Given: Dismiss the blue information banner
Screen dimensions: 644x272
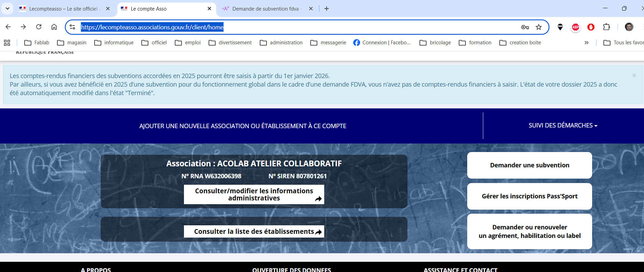Looking at the screenshot, I should [x=634, y=76].
